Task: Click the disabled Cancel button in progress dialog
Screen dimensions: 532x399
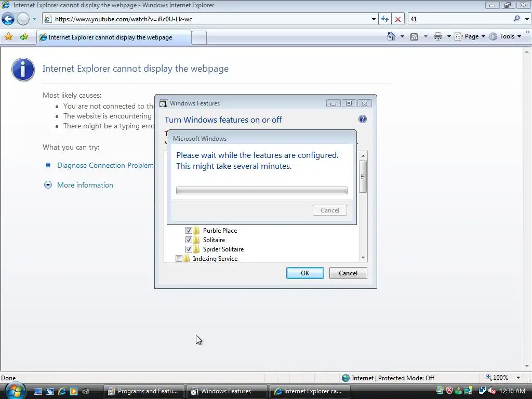Action: 330,210
